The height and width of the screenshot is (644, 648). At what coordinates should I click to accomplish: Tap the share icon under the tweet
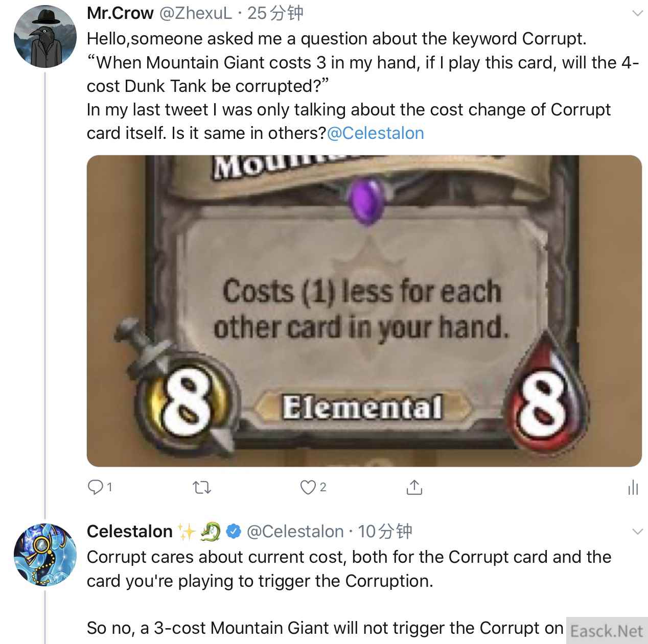pos(414,488)
